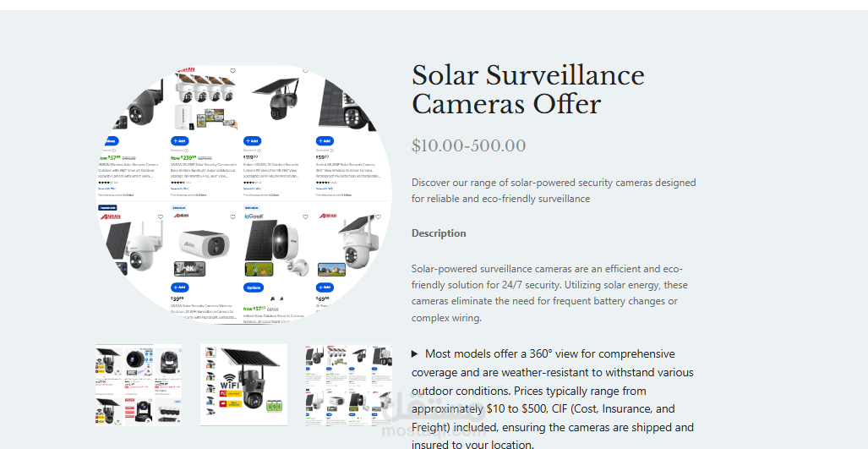868x449 pixels.
Task: Click heart on the white ANRAN box camera
Action: coord(232,217)
